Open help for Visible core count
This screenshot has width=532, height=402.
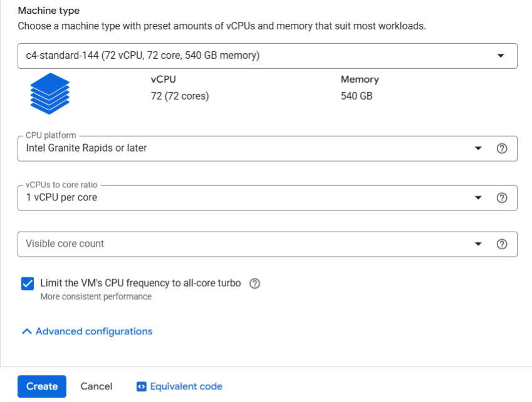pyautogui.click(x=502, y=244)
